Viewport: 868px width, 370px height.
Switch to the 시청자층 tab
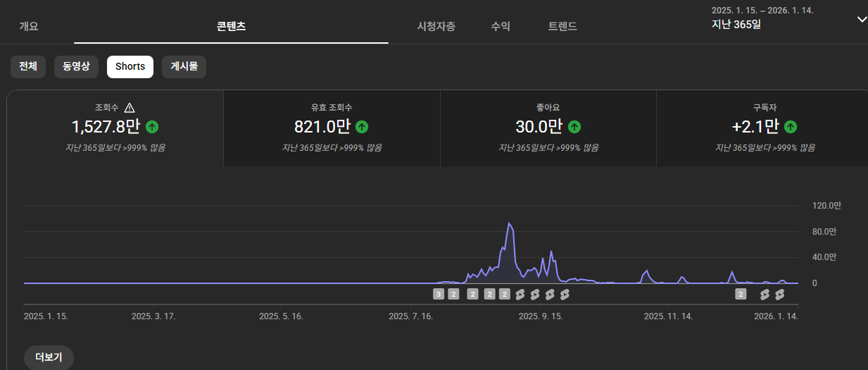click(436, 27)
